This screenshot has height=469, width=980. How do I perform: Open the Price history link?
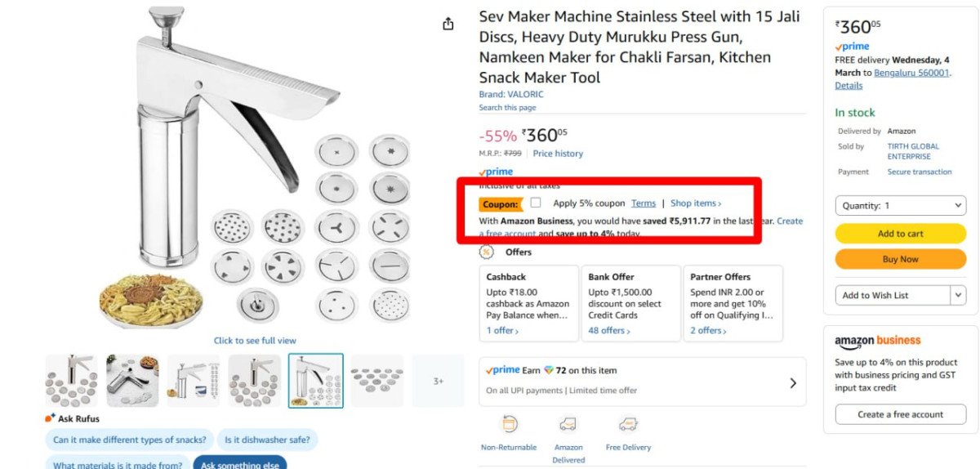[x=558, y=154]
